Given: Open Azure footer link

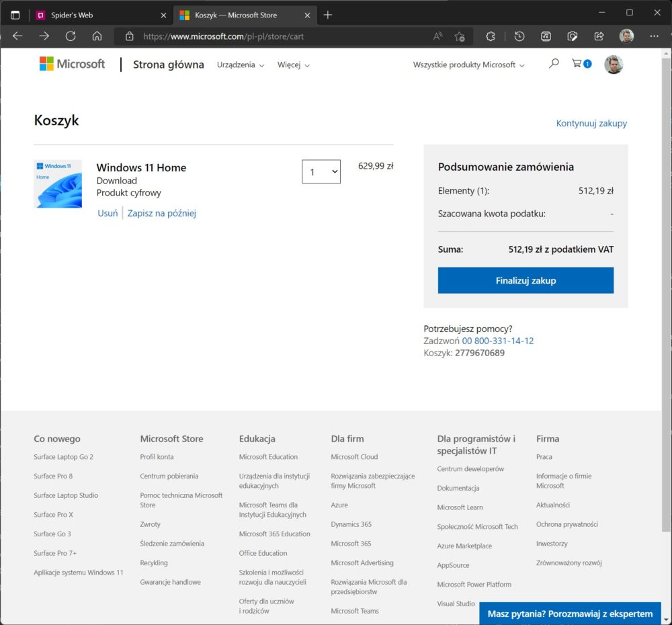Looking at the screenshot, I should tap(339, 505).
